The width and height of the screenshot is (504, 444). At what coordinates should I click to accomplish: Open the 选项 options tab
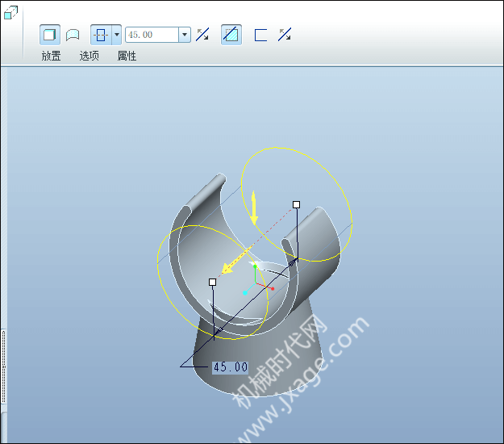tap(89, 56)
